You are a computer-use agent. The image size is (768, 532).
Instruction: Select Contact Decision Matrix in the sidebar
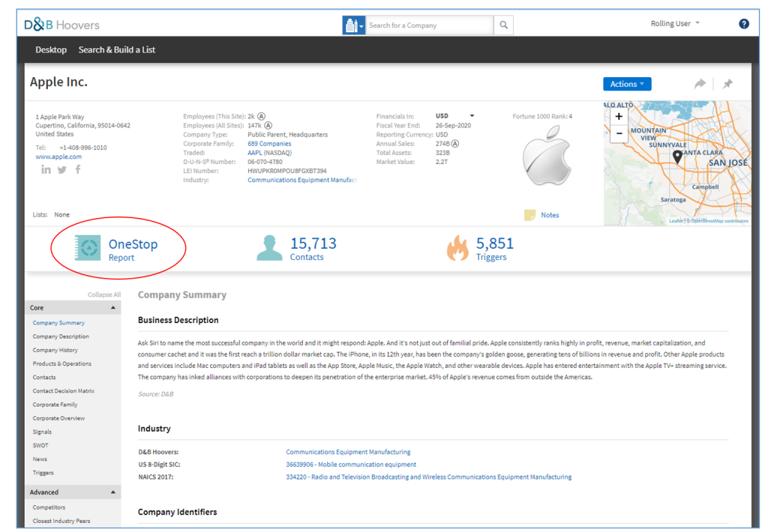click(x=64, y=391)
